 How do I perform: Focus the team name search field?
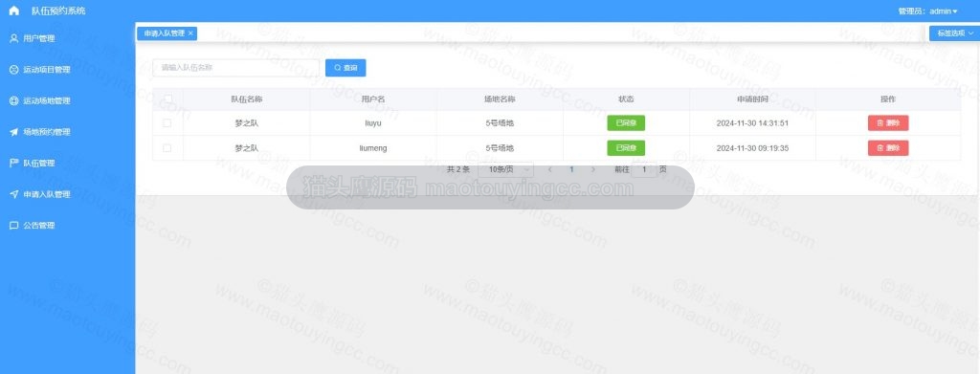click(x=235, y=67)
